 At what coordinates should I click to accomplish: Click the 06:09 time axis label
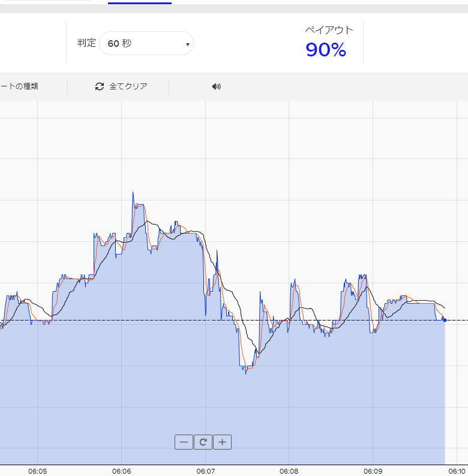[x=373, y=471]
